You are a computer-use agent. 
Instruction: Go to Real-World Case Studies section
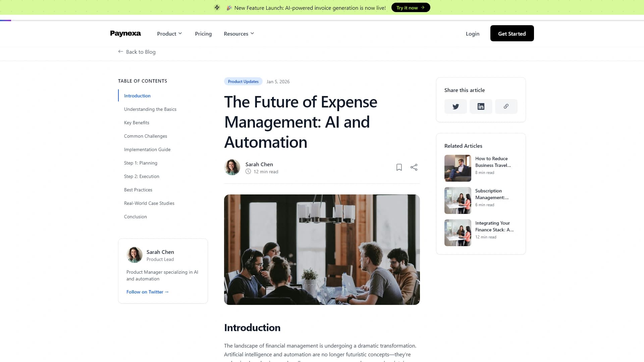(x=149, y=203)
